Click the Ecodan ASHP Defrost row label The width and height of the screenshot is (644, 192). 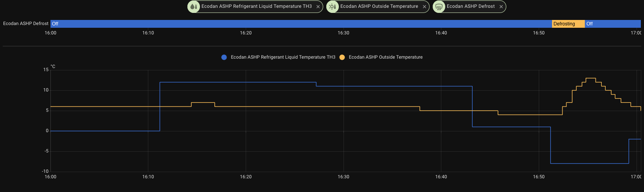26,23
